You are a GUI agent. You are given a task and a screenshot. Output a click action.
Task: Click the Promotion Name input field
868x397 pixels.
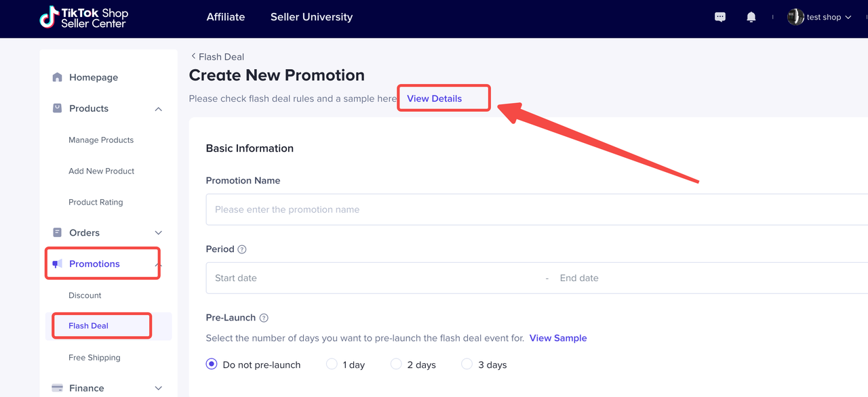tap(536, 210)
